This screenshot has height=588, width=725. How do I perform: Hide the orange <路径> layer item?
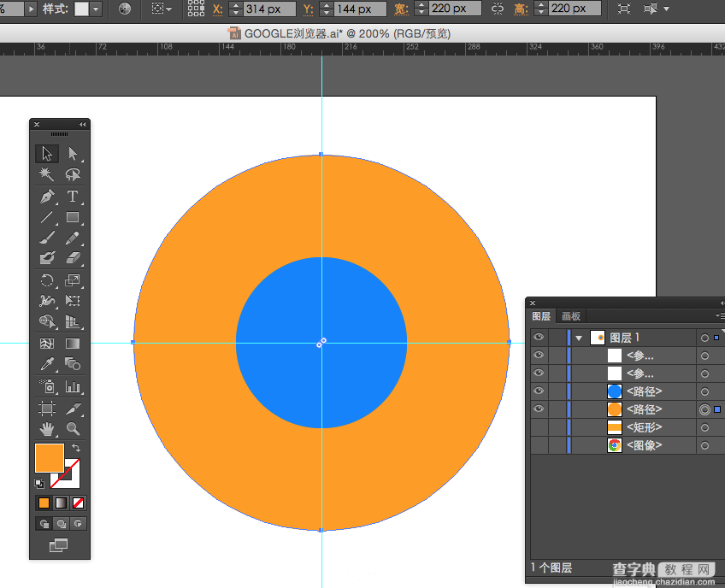[539, 409]
